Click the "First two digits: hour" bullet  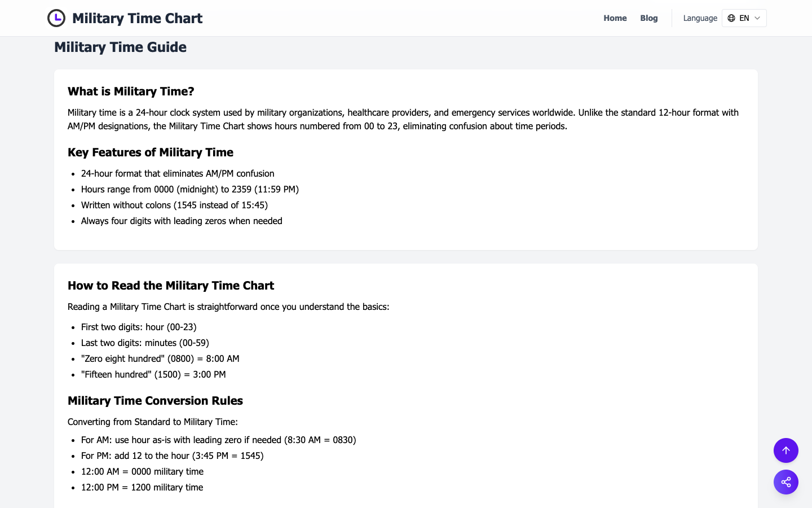[x=139, y=327]
